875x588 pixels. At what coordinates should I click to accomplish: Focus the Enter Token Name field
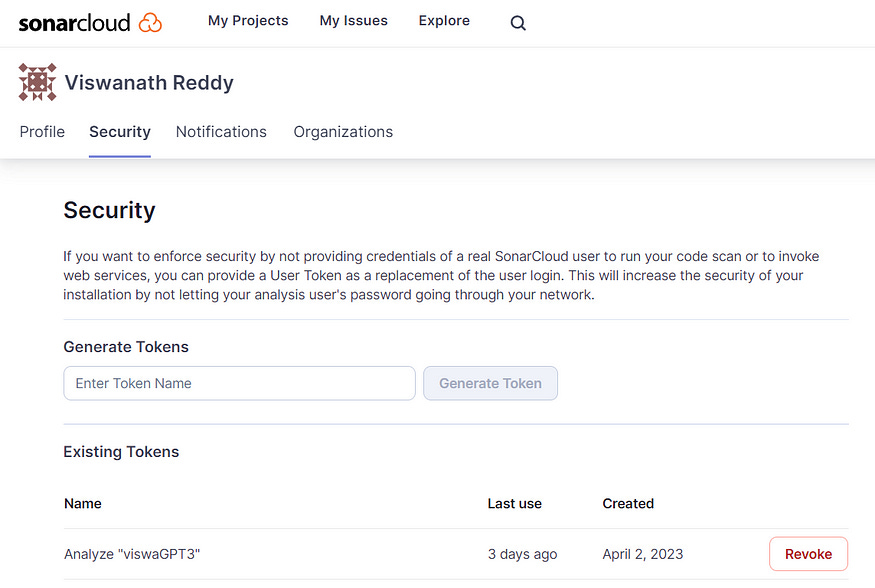pos(239,383)
